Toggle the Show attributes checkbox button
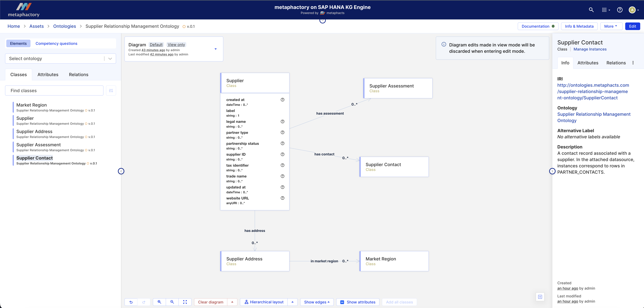 [358, 302]
